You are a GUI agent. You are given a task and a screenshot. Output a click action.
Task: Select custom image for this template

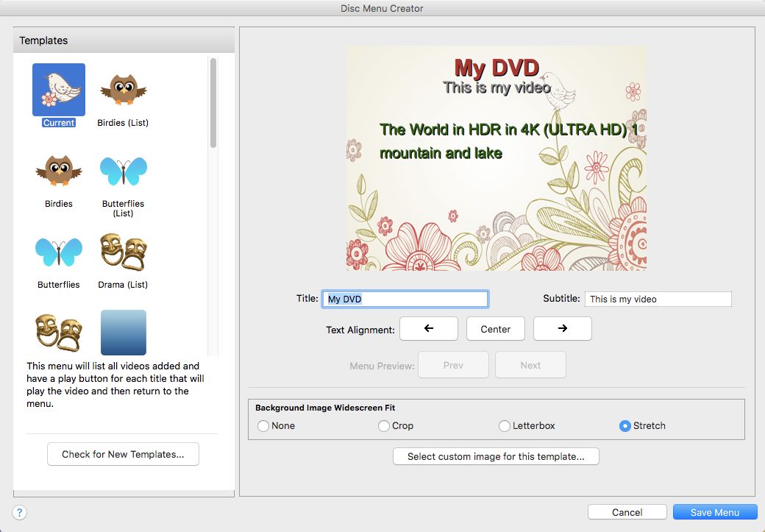(496, 456)
